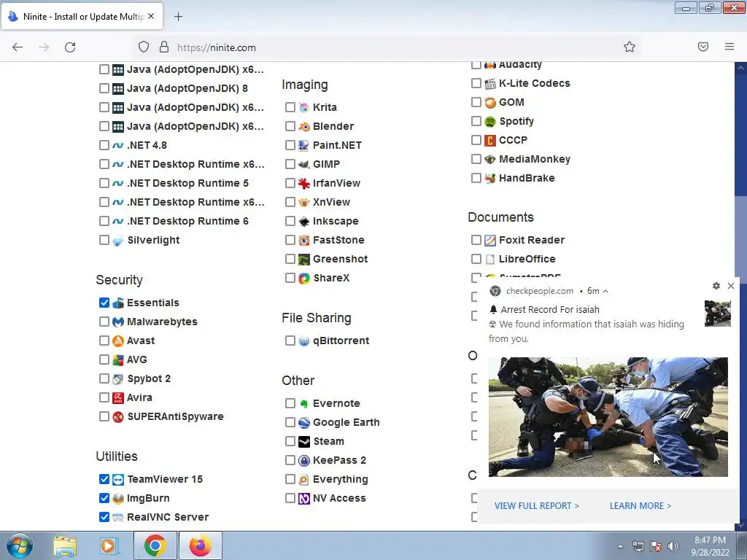
Task: Tick the LibreOffice checkbox
Action: pyautogui.click(x=476, y=259)
